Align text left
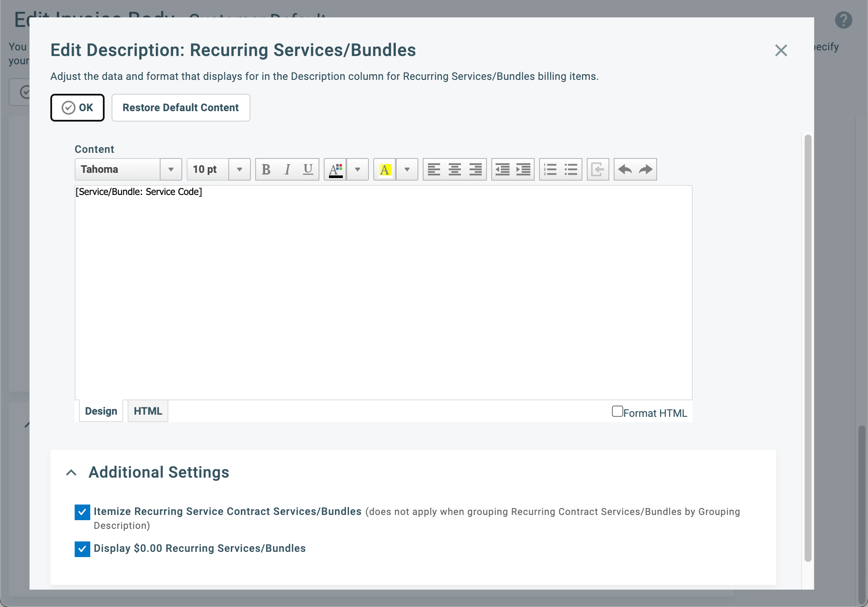This screenshot has width=868, height=607. tap(434, 169)
